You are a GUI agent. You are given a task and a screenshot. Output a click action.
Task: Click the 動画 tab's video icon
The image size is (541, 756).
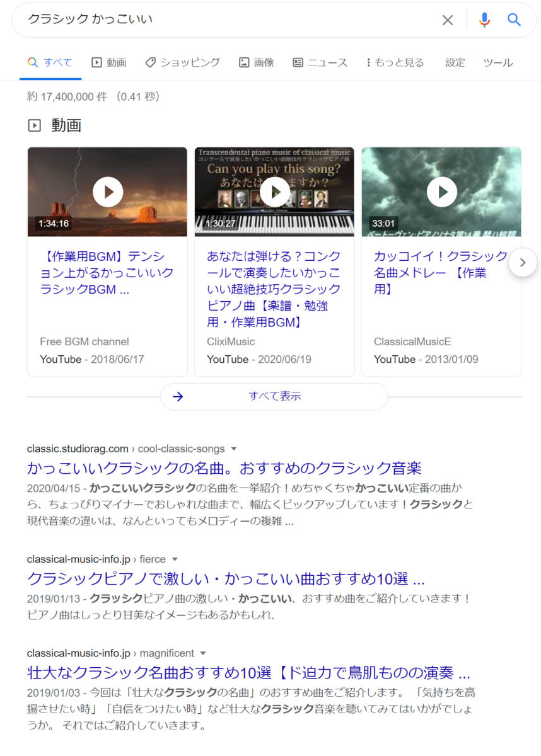click(x=95, y=62)
